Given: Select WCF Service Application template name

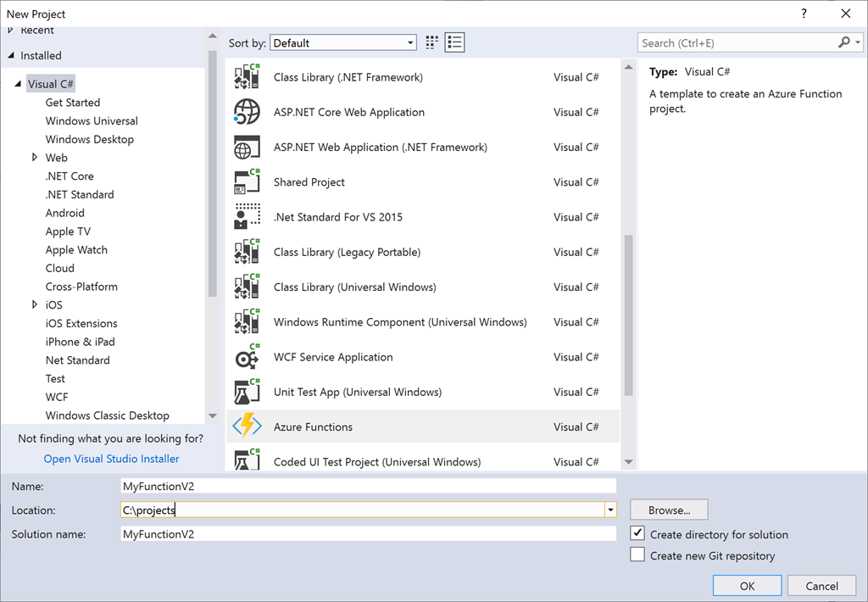Looking at the screenshot, I should (333, 357).
